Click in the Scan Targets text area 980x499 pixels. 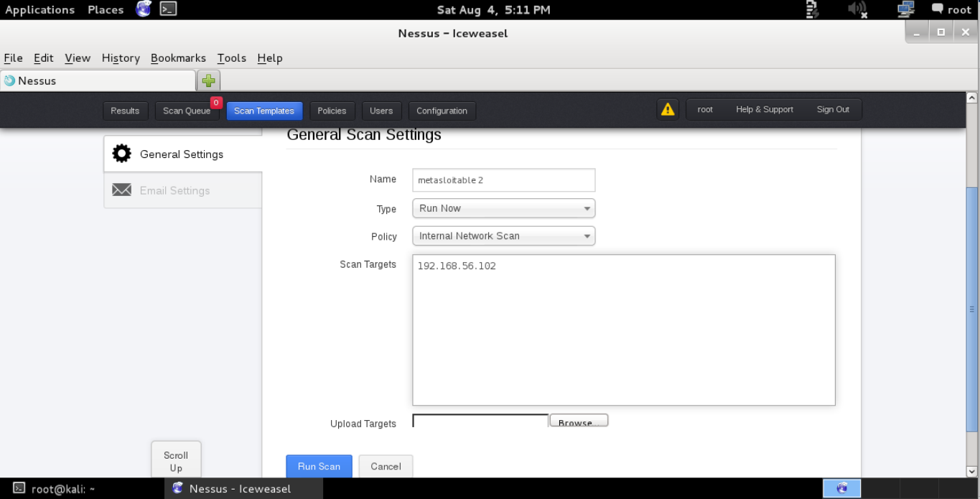click(624, 330)
